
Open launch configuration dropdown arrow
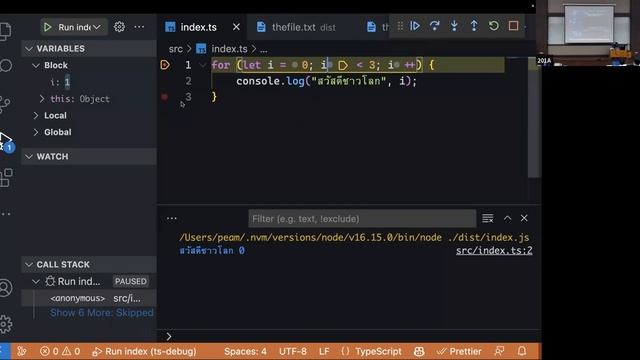click(x=97, y=27)
